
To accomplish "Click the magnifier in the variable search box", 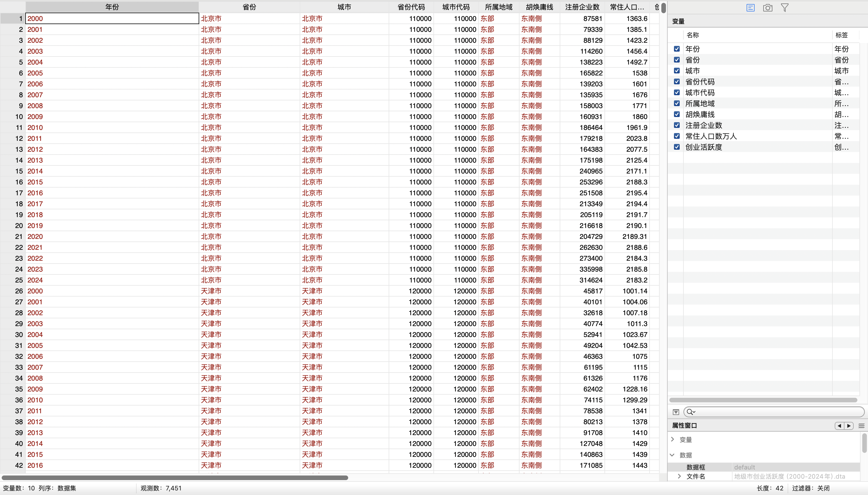I will (690, 412).
